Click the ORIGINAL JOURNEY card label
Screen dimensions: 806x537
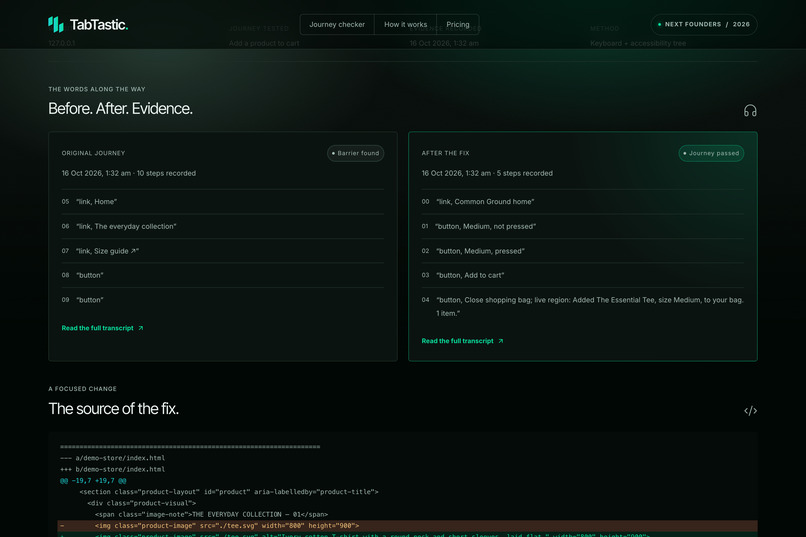pos(93,153)
